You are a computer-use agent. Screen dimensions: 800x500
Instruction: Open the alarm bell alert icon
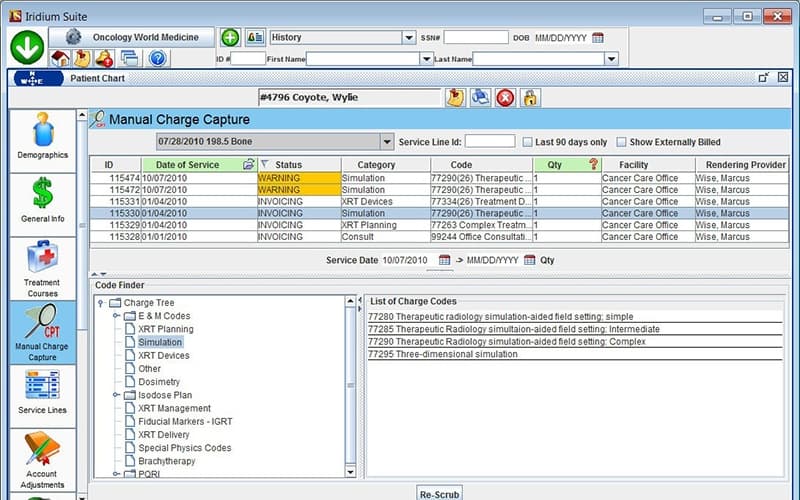(x=105, y=59)
